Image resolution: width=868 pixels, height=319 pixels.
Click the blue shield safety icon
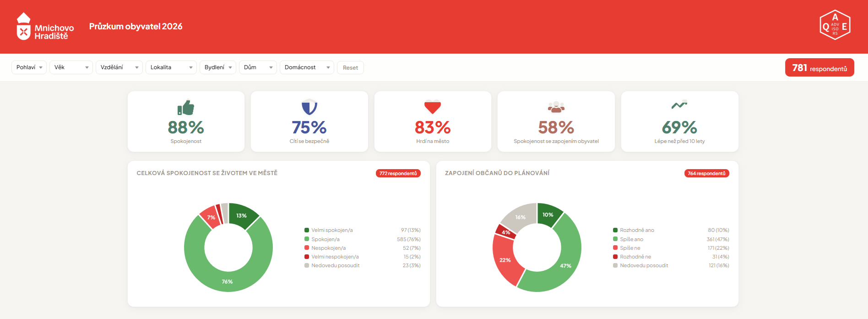coord(309,107)
